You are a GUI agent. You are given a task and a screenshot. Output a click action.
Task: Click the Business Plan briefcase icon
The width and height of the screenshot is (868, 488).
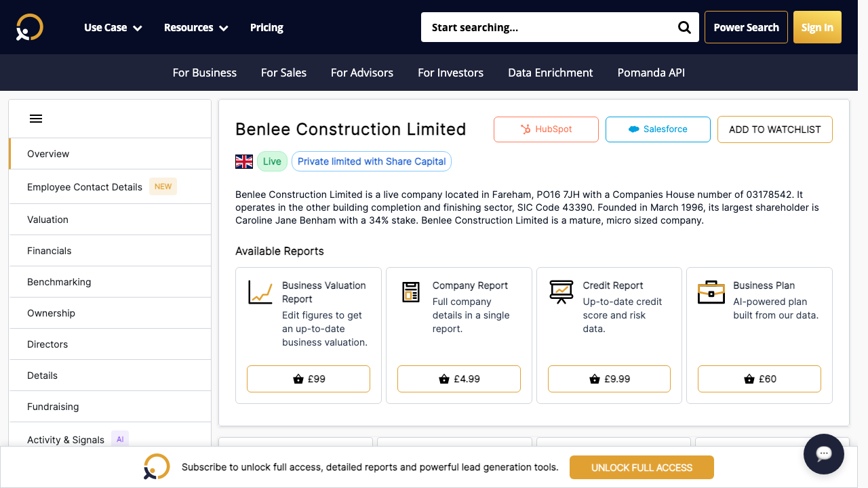(x=711, y=291)
